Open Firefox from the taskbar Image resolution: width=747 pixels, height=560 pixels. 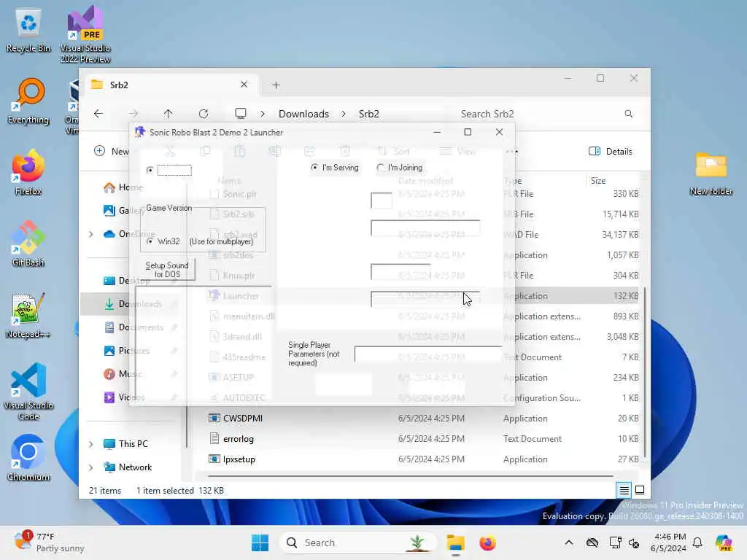tap(487, 542)
